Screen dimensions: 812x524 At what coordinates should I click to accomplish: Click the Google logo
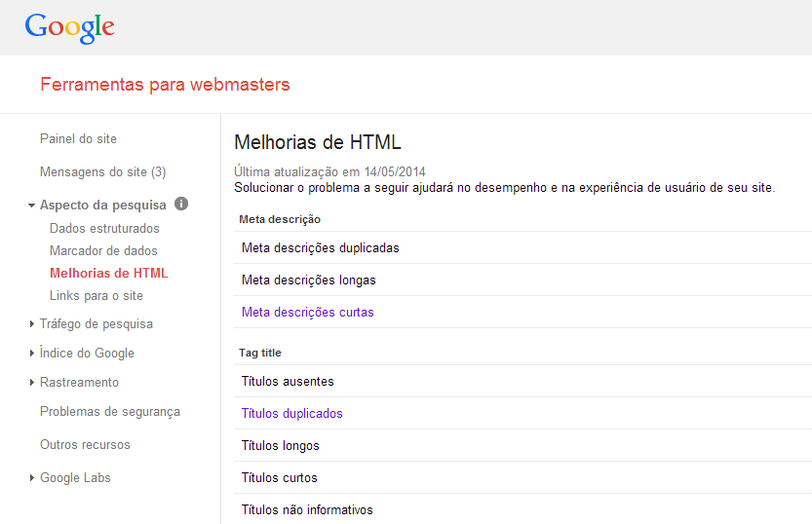pyautogui.click(x=69, y=27)
